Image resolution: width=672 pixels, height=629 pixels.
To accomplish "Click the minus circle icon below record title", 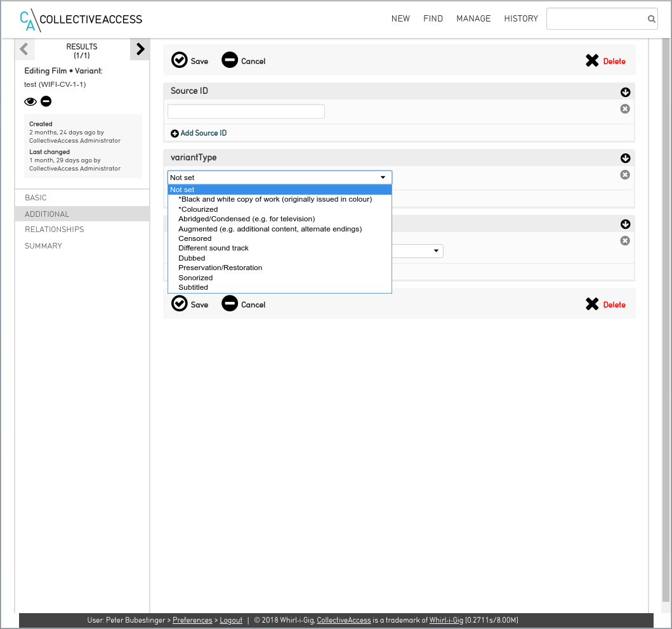I will point(46,101).
